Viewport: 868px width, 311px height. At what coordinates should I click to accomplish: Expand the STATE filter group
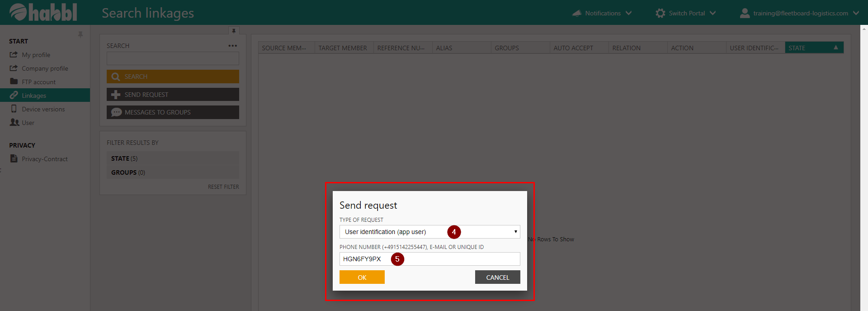coord(172,158)
